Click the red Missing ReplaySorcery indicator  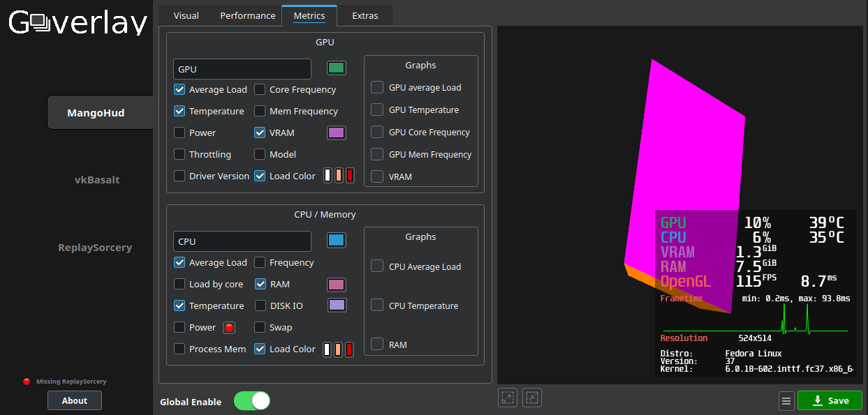tap(27, 382)
